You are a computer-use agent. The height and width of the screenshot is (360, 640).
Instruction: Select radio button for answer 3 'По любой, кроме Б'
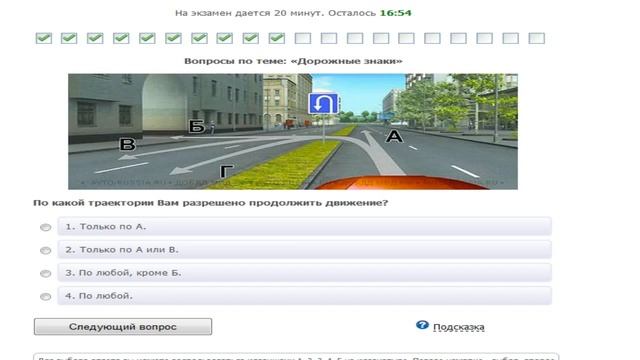tap(46, 273)
